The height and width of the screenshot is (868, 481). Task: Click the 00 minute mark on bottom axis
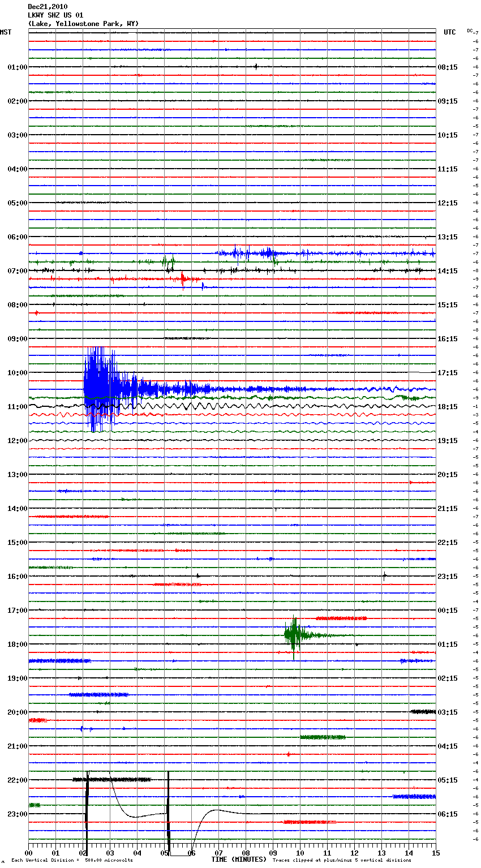[29, 853]
